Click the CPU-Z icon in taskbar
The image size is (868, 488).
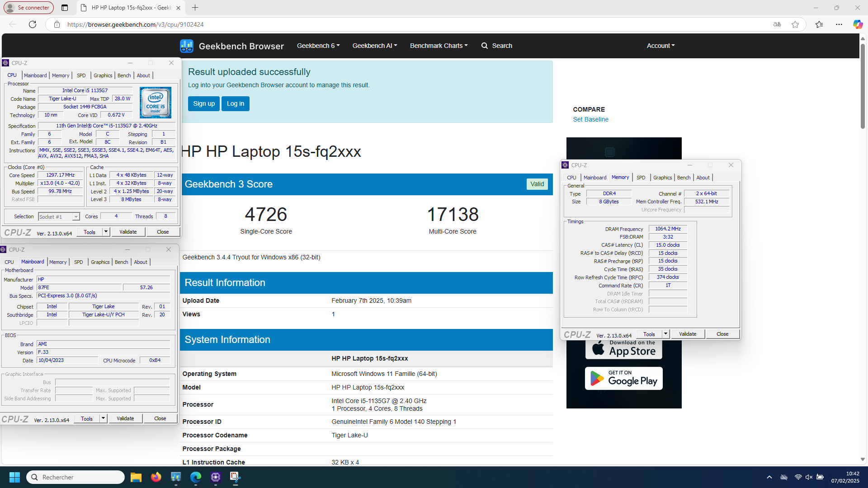pos(216,477)
